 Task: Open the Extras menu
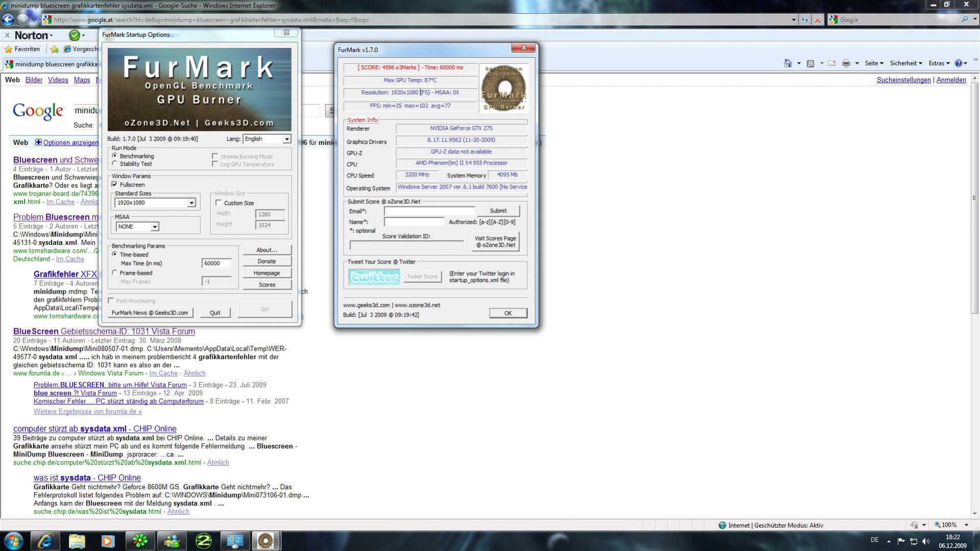(939, 63)
